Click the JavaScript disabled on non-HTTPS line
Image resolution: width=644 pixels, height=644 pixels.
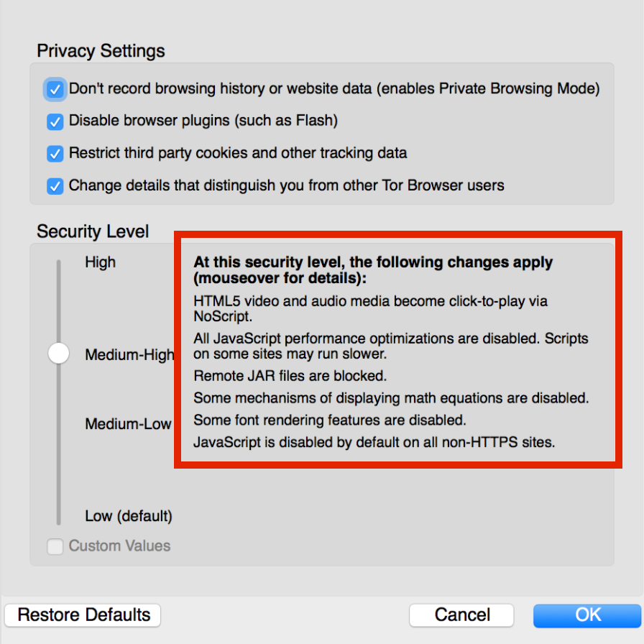(x=374, y=442)
